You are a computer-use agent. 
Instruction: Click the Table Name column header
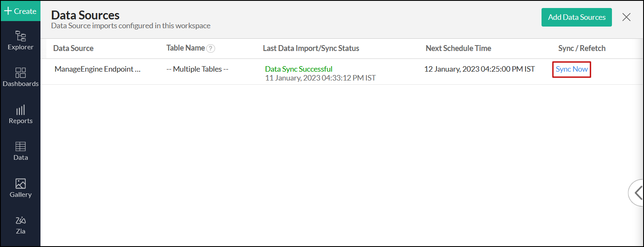point(186,48)
